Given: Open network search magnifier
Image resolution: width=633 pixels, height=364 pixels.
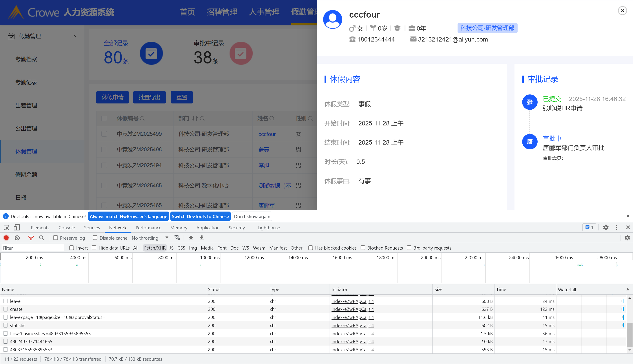Looking at the screenshot, I should point(42,238).
